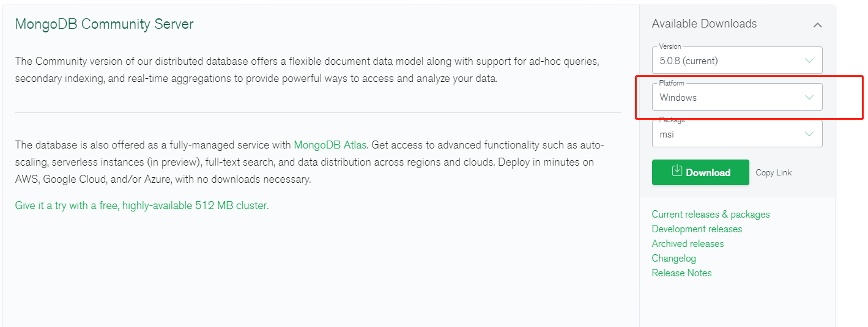
Task: Open the Archived releases link
Action: 688,244
